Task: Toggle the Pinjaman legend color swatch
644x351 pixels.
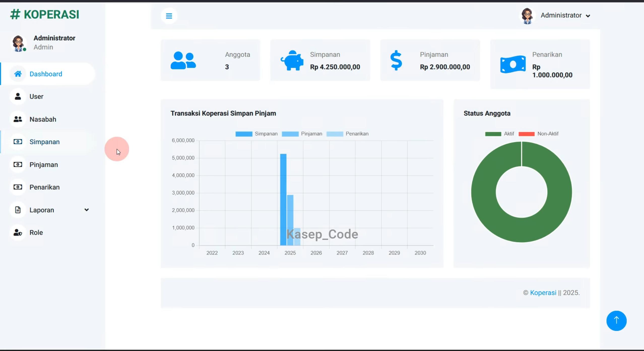Action: point(290,134)
